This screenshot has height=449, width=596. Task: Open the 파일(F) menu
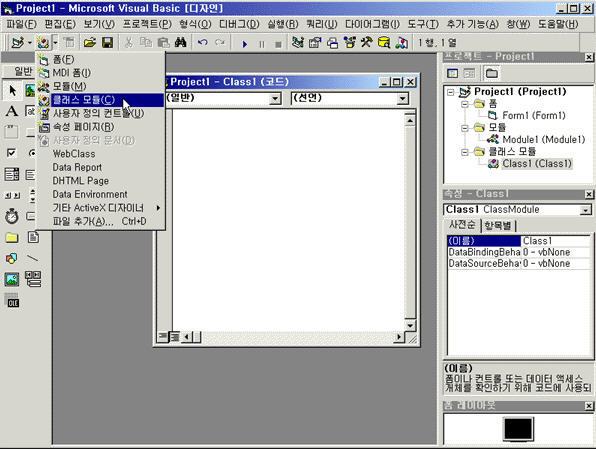tap(21, 24)
